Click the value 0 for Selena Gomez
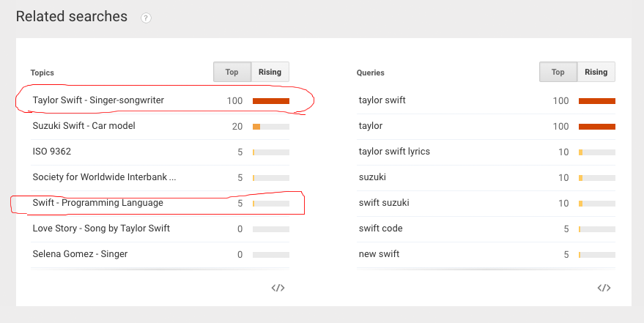644x323 pixels. 240,254
